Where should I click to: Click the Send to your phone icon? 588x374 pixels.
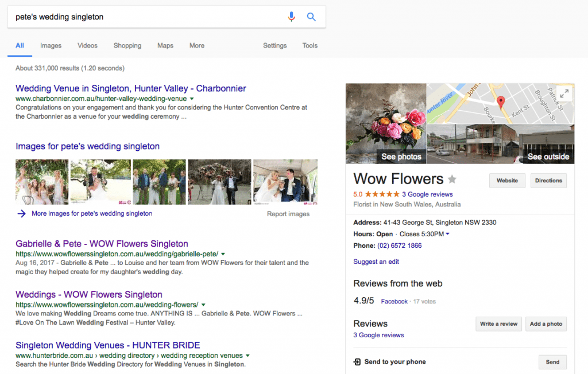[357, 362]
